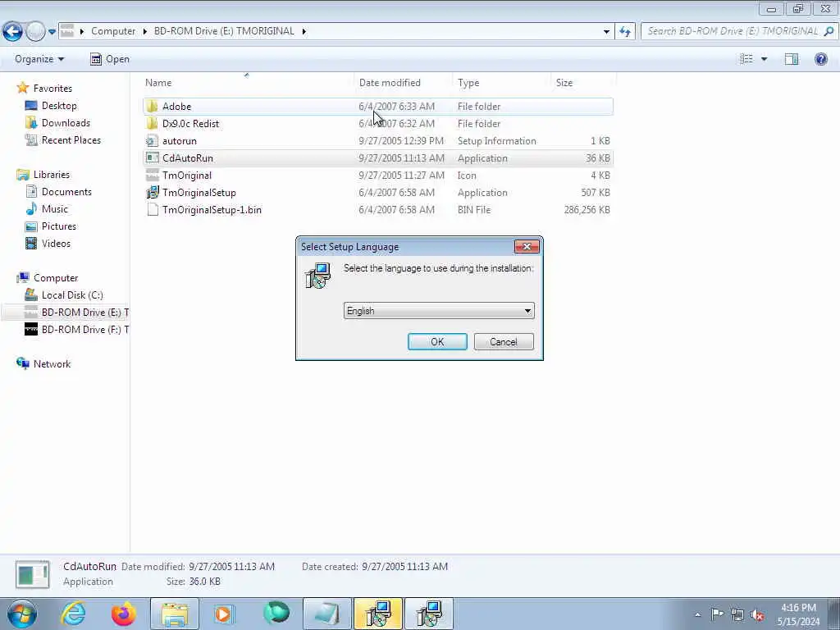Click BD-ROM Drive (E:) TMORIGINAL breadcrumb
The height and width of the screenshot is (630, 840).
[x=224, y=31]
